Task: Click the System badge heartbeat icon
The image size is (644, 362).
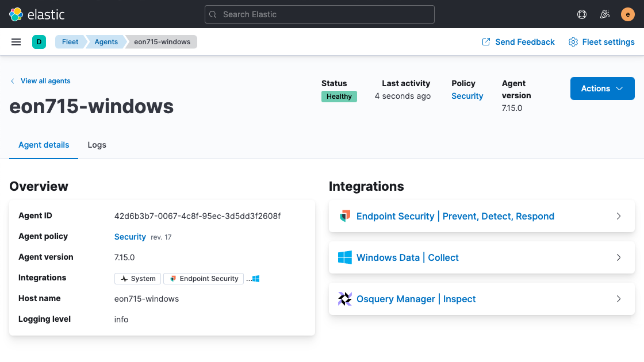Action: coord(124,279)
